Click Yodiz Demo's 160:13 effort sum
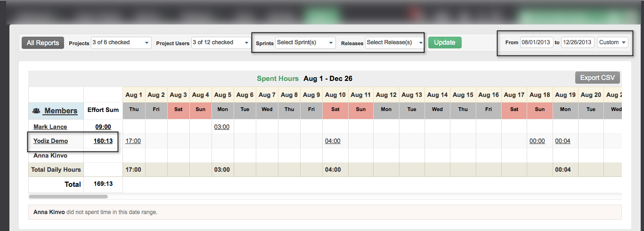Screen dimensions: 644x231 point(103,141)
